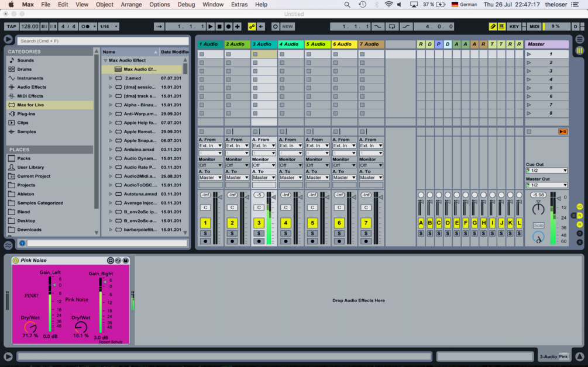Image resolution: width=588 pixels, height=367 pixels.
Task: Solo return track L
Action: tap(519, 233)
